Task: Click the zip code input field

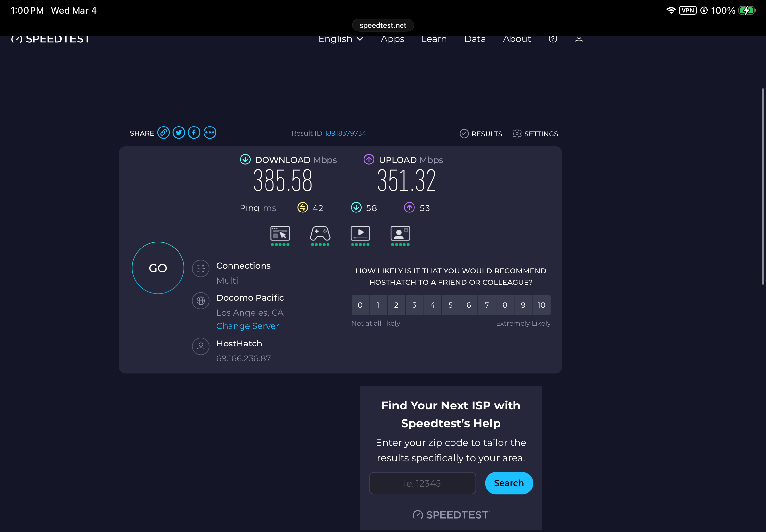Action: 422,483
